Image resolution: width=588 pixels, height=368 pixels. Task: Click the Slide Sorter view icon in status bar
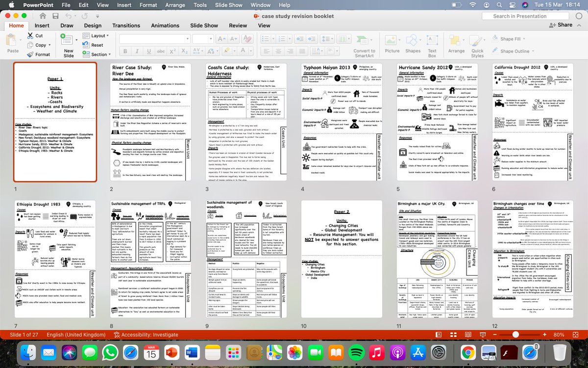click(x=453, y=335)
